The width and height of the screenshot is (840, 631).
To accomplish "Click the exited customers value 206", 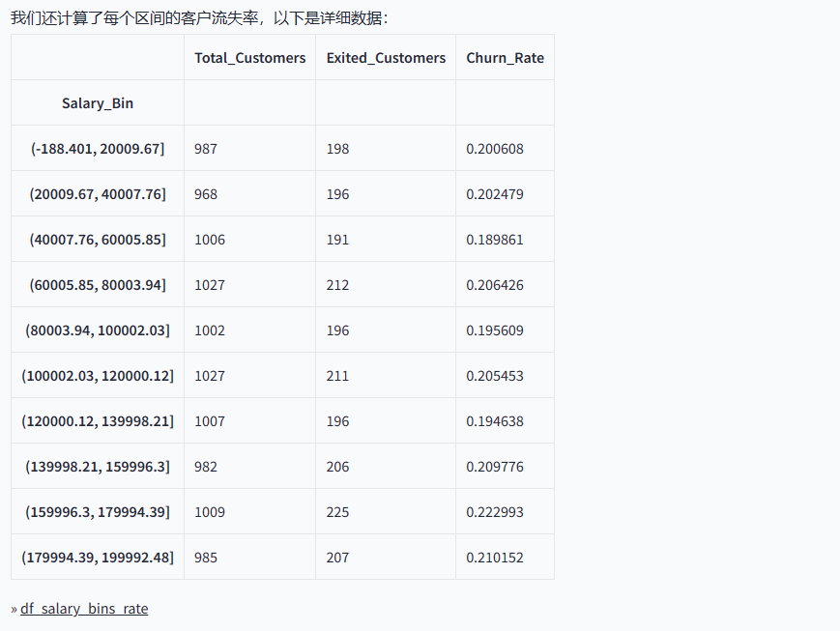I will click(x=337, y=467).
